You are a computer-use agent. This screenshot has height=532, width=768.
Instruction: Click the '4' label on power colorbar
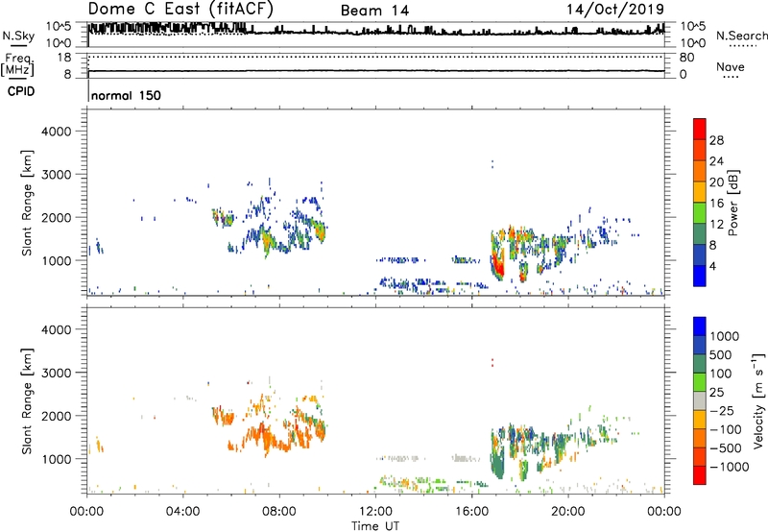(712, 266)
